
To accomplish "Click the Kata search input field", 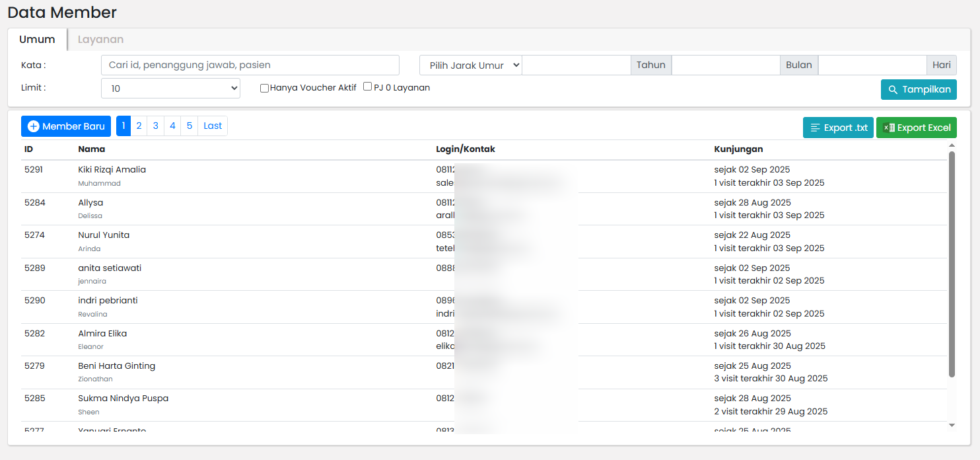I will [250, 65].
